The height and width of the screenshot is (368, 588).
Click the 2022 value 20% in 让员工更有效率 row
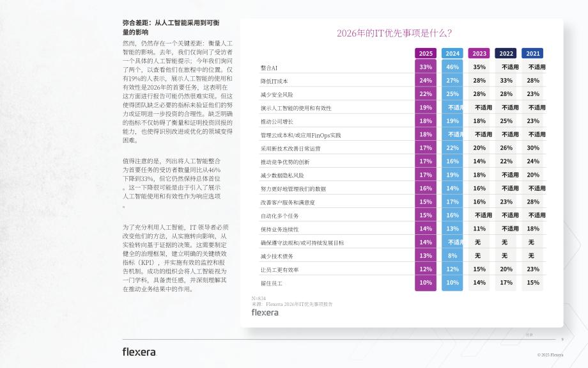pyautogui.click(x=506, y=269)
